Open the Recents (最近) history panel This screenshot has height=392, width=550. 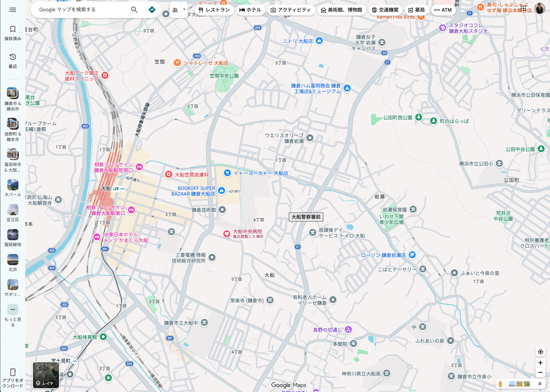click(13, 61)
